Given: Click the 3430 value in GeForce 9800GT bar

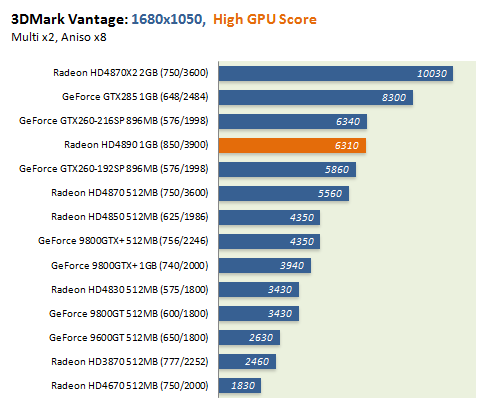Looking at the screenshot, I should (280, 314).
